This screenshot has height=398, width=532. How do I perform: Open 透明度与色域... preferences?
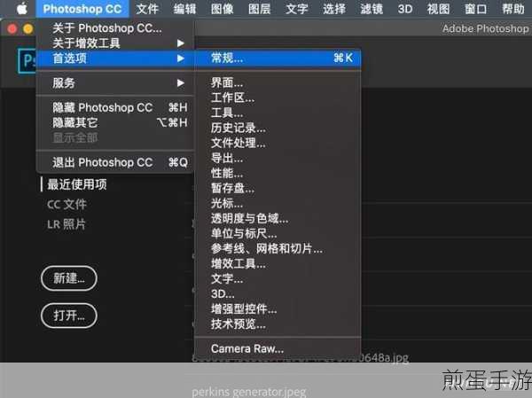tap(278, 219)
